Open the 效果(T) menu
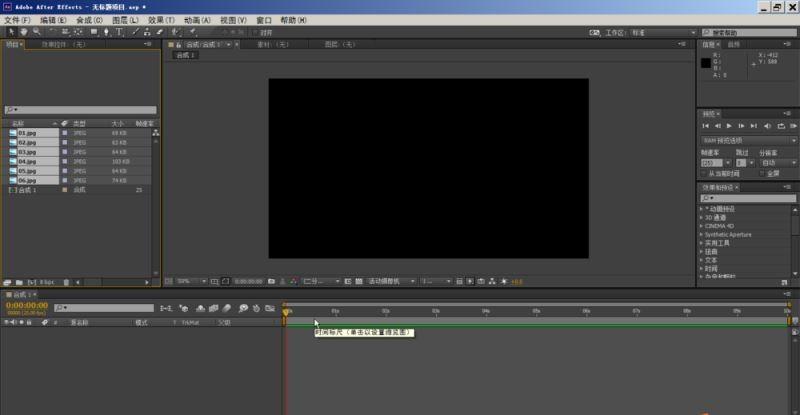The height and width of the screenshot is (415, 800). click(x=160, y=20)
